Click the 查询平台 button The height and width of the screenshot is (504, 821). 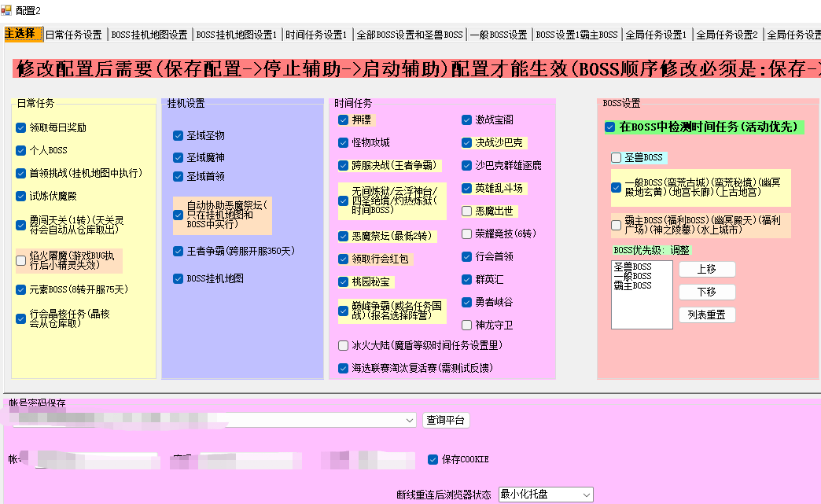coord(446,420)
